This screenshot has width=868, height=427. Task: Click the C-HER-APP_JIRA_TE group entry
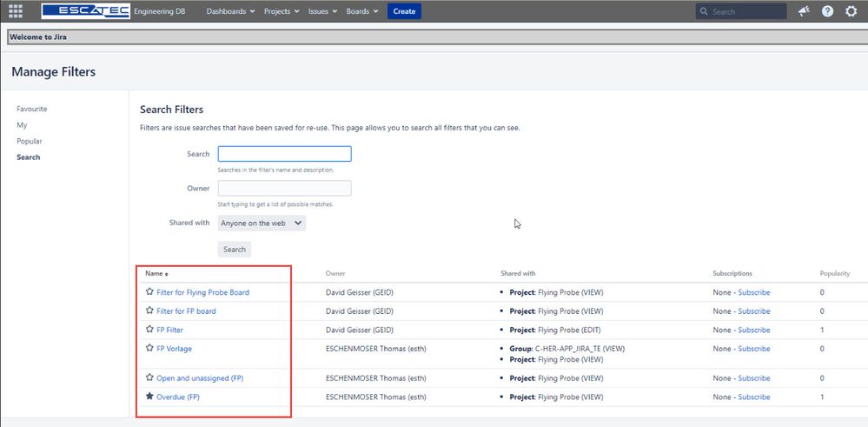(567, 349)
